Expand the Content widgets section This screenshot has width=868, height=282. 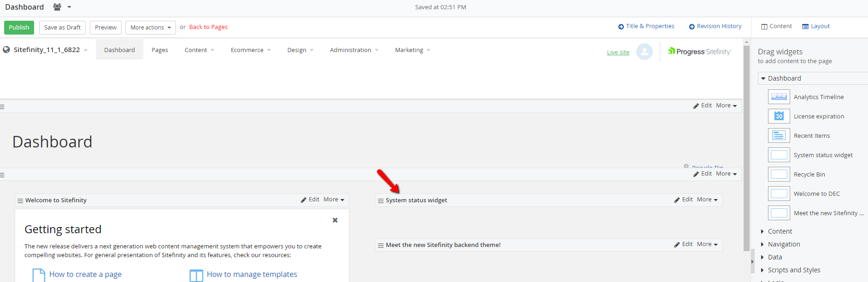tap(780, 231)
